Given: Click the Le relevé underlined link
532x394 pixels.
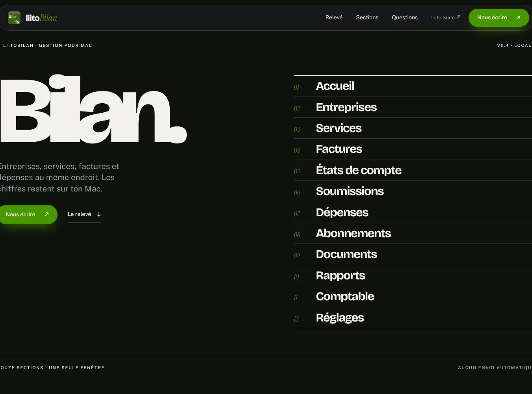Looking at the screenshot, I should 84,214.
